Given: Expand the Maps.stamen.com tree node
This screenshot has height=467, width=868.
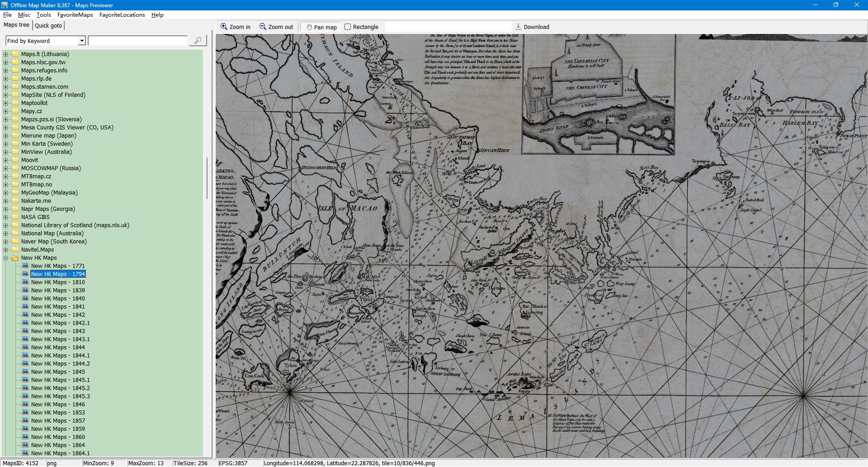Looking at the screenshot, I should [6, 87].
